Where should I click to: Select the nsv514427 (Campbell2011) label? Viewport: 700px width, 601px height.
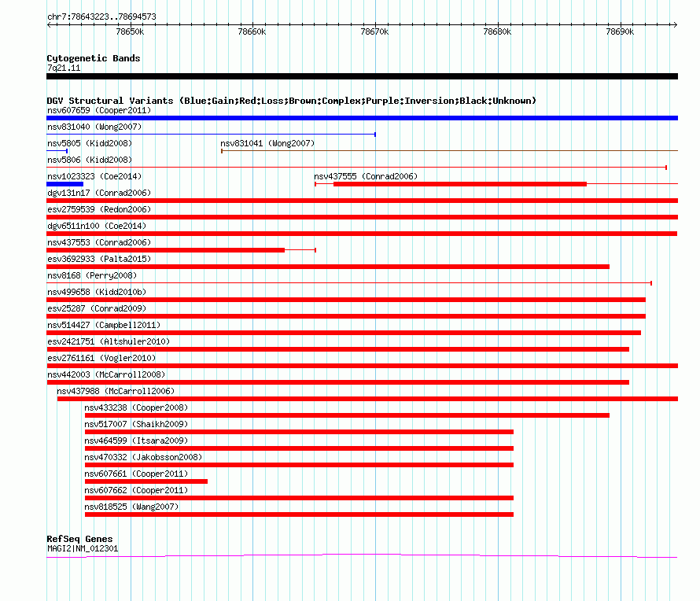[104, 325]
